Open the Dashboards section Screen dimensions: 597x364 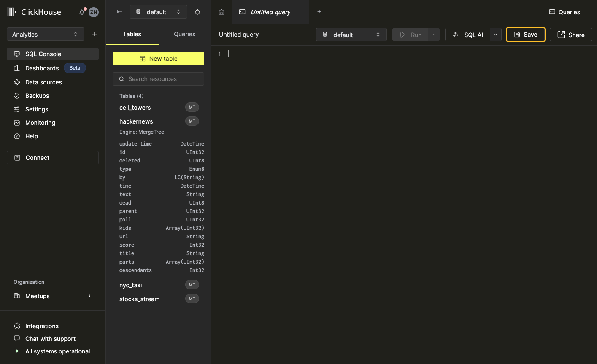pos(41,68)
